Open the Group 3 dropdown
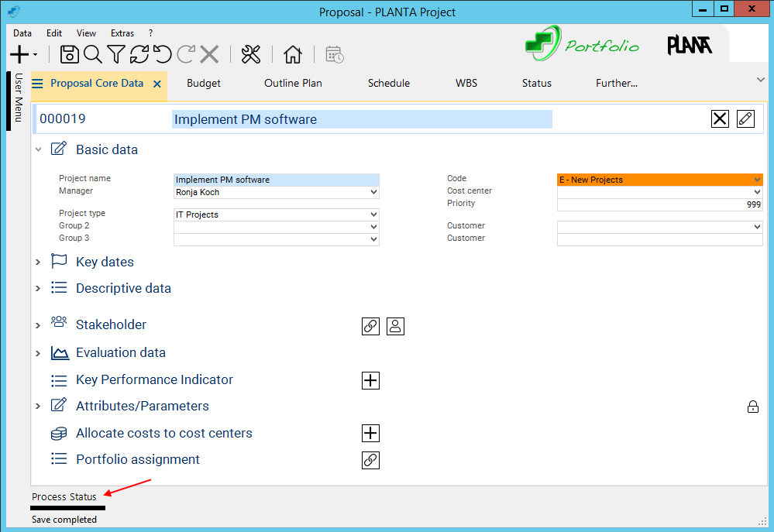774x532 pixels. pos(373,239)
